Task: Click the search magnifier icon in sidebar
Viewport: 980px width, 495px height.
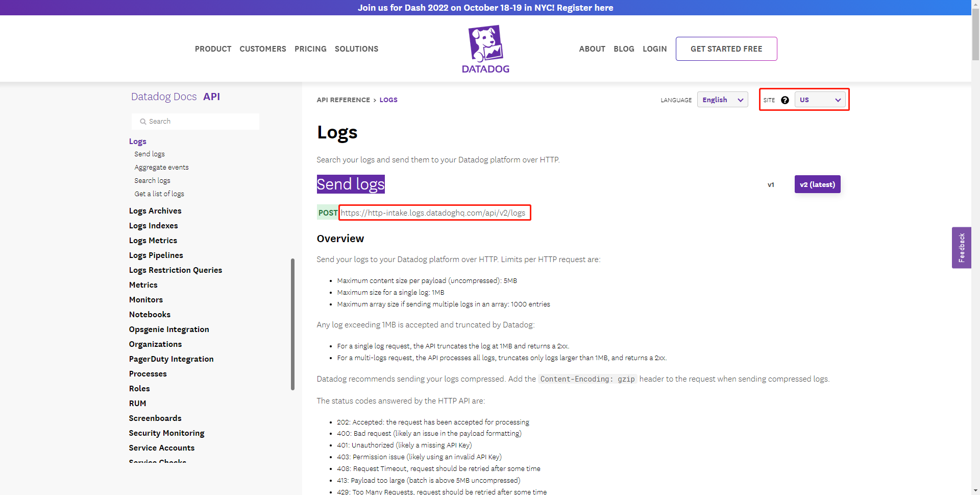Action: [x=143, y=122]
